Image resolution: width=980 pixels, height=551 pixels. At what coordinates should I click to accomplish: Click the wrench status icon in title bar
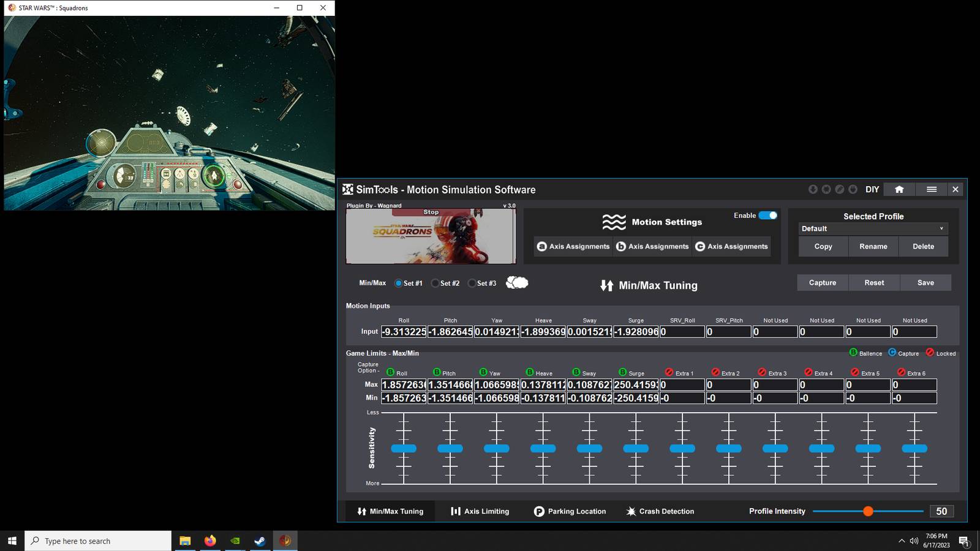click(x=840, y=189)
